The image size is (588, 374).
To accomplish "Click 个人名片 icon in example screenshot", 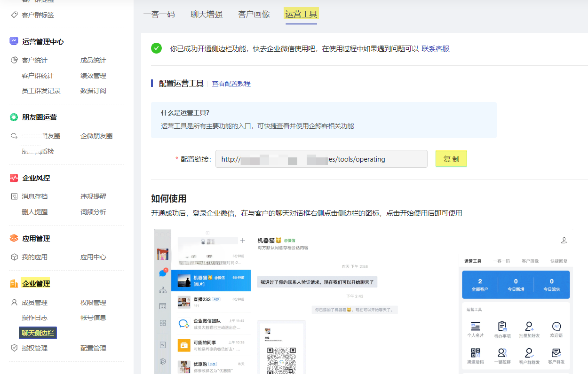I will pyautogui.click(x=475, y=327).
